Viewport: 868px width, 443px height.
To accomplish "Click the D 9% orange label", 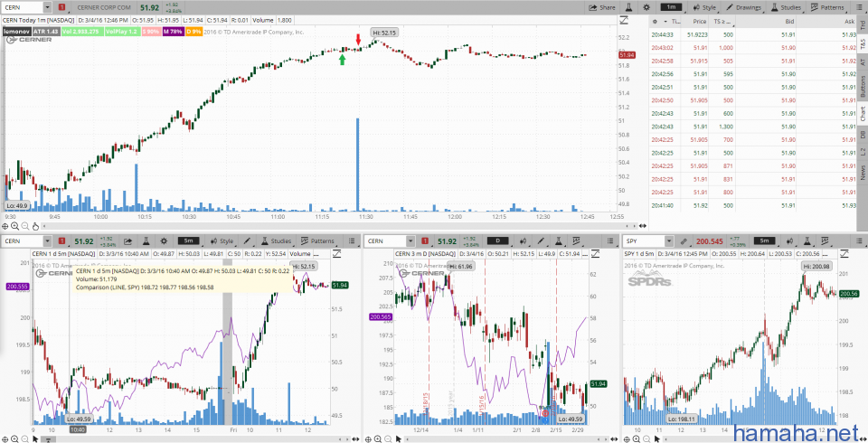I will tap(193, 33).
